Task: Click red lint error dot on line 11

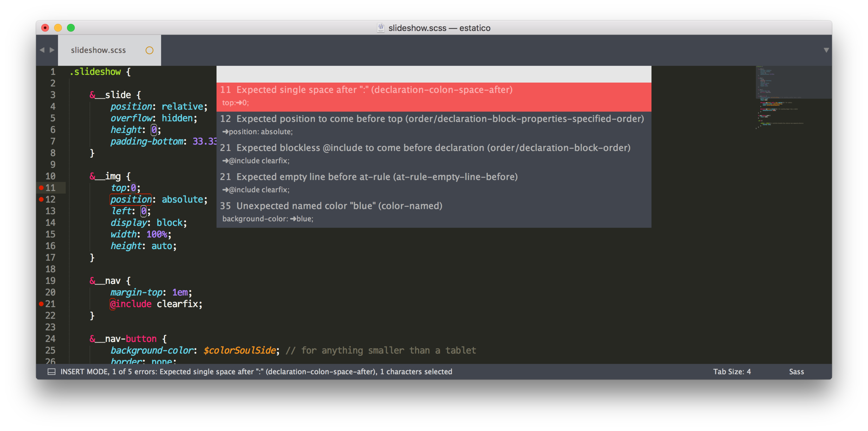Action: click(x=41, y=188)
